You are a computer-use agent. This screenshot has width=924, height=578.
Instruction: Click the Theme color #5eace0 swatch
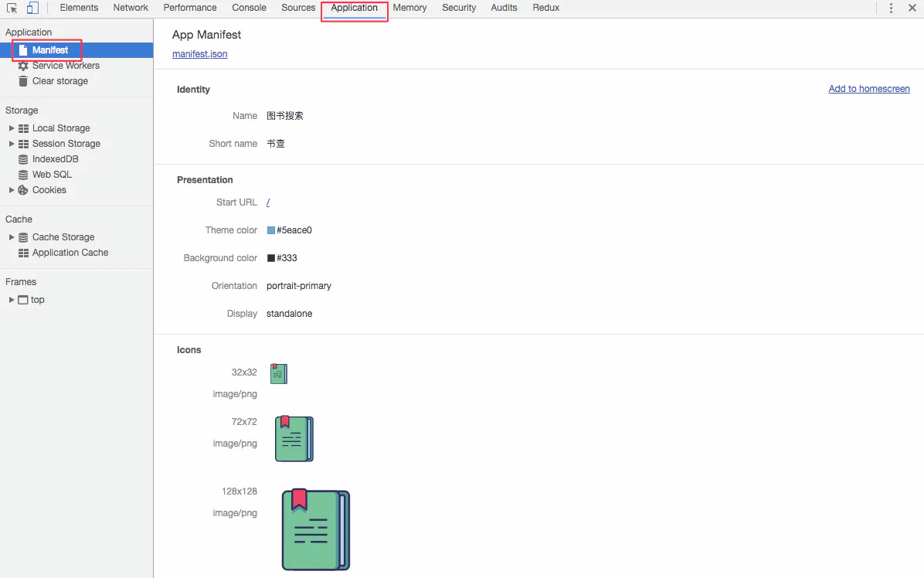[x=271, y=230]
